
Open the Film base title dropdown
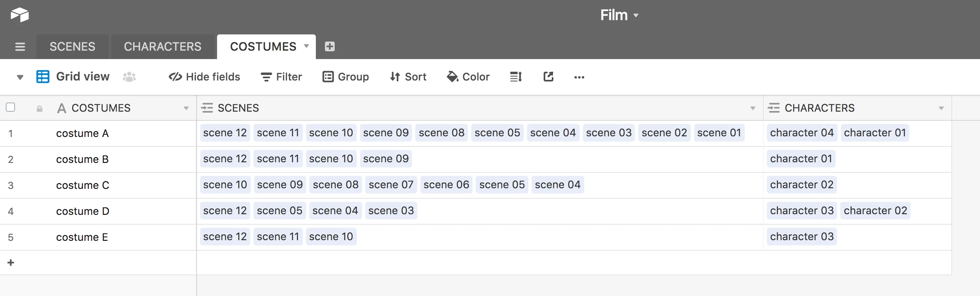(x=619, y=15)
